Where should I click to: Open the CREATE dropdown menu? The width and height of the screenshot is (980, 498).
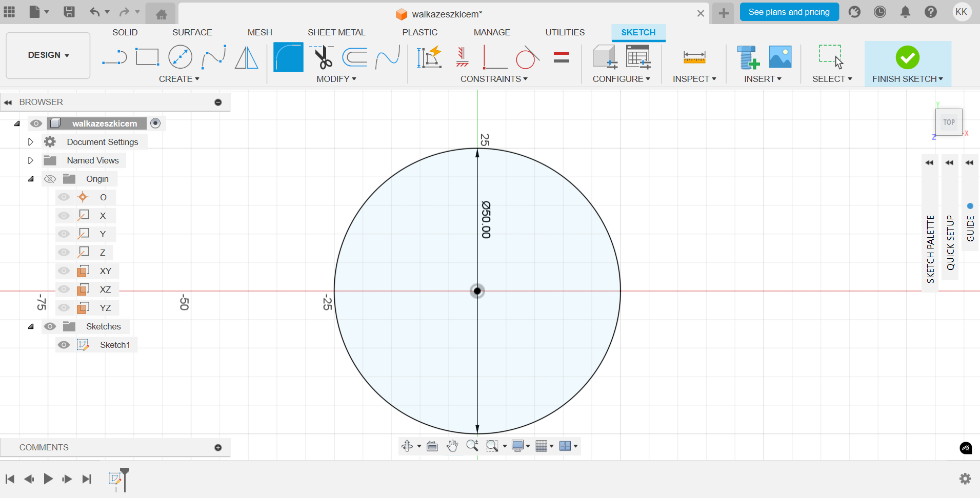pyautogui.click(x=179, y=79)
